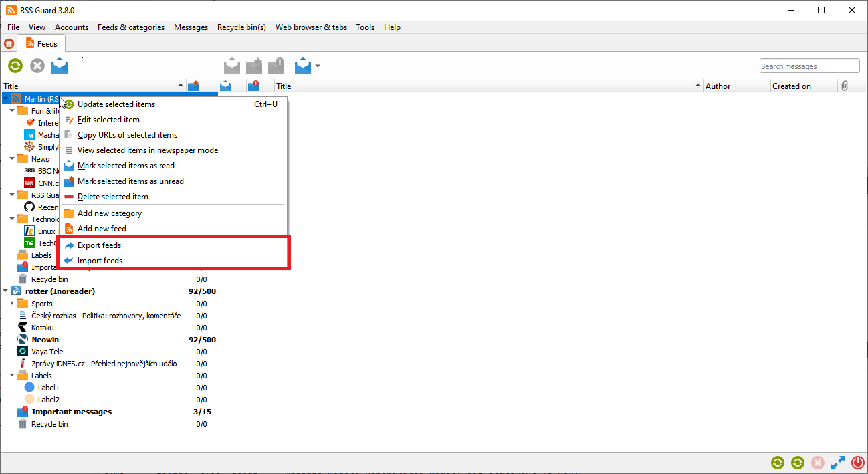Click the blue envelope icon beside stop button
This screenshot has height=474, width=868.
tap(60, 66)
